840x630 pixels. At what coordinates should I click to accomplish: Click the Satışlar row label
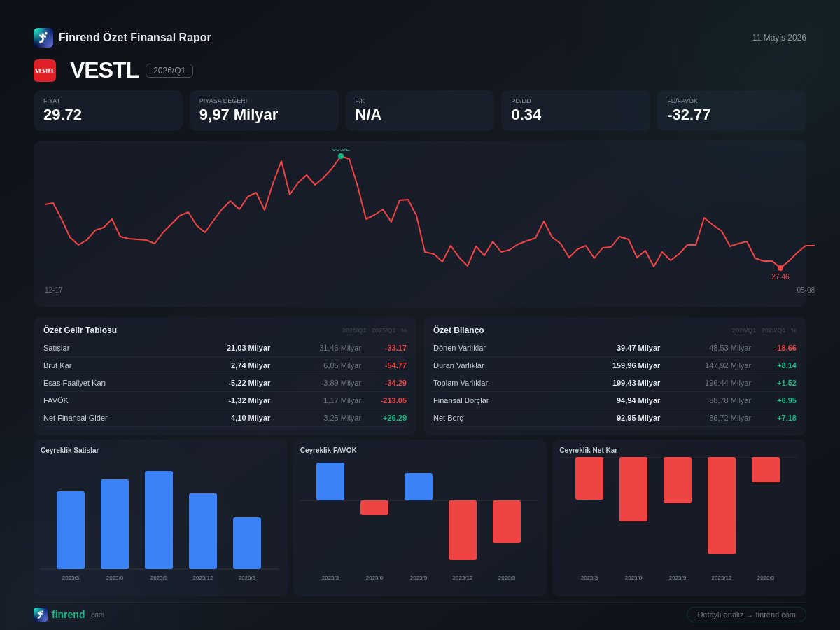tap(57, 348)
